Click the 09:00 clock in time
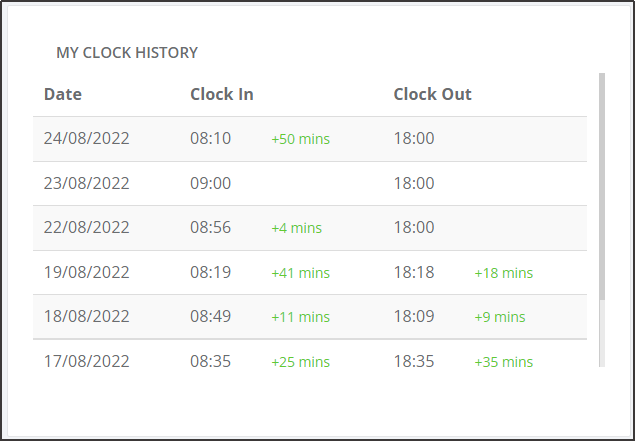The height and width of the screenshot is (442, 635). [211, 183]
